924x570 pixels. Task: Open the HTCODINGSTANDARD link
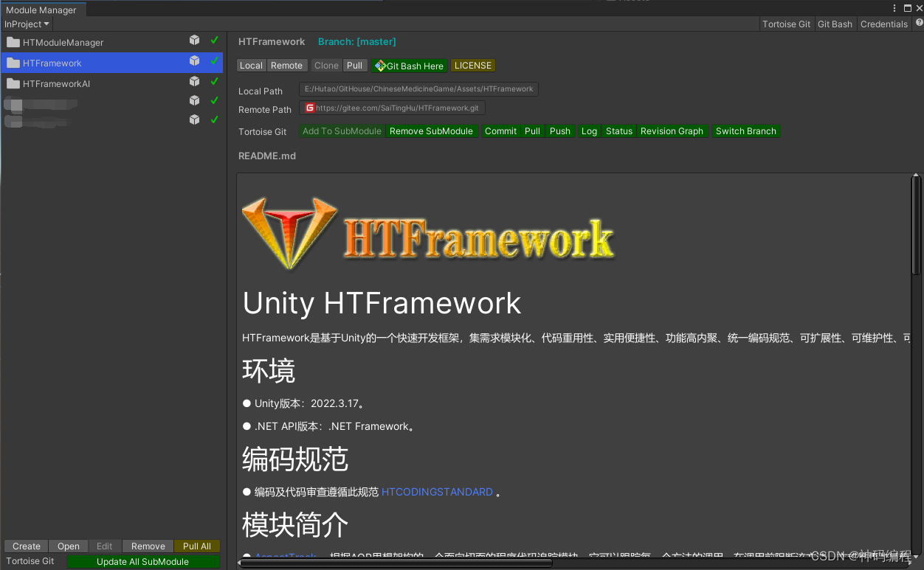(437, 492)
